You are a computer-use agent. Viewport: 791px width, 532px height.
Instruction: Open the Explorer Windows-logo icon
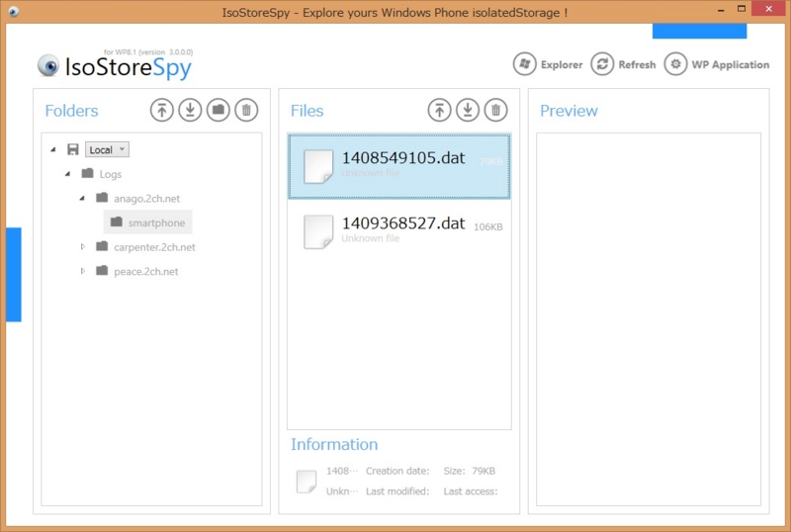[x=525, y=64]
